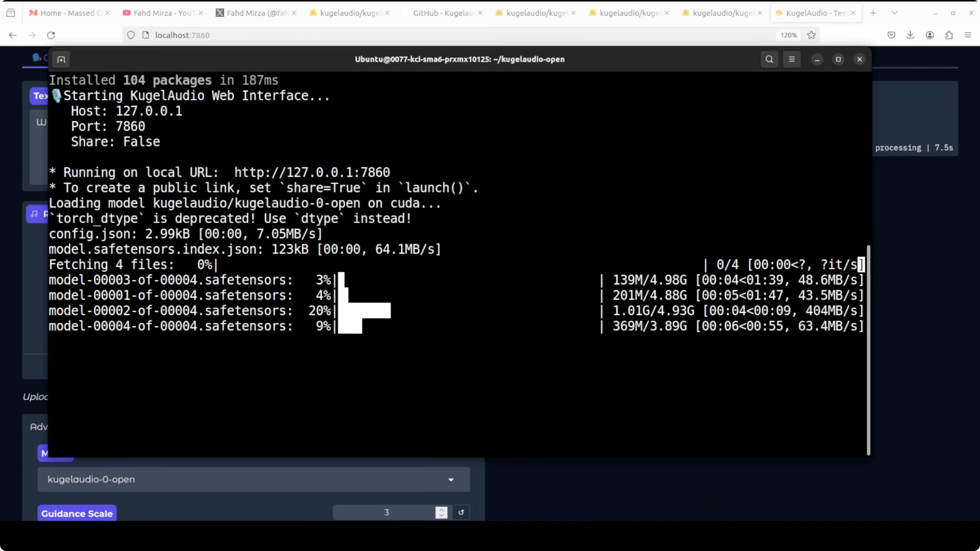
Task: Switch to GitHub - Kugelaudio tab
Action: pos(443,13)
